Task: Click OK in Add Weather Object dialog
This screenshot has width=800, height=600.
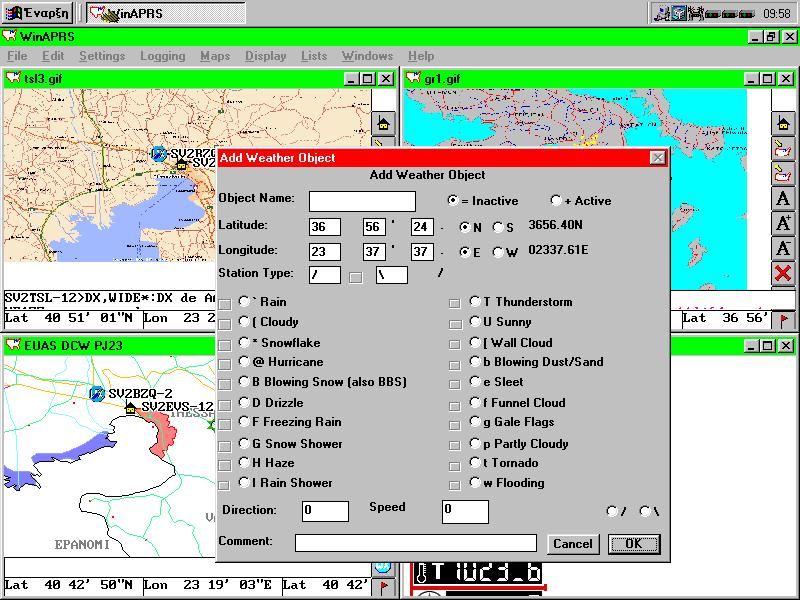Action: 634,544
